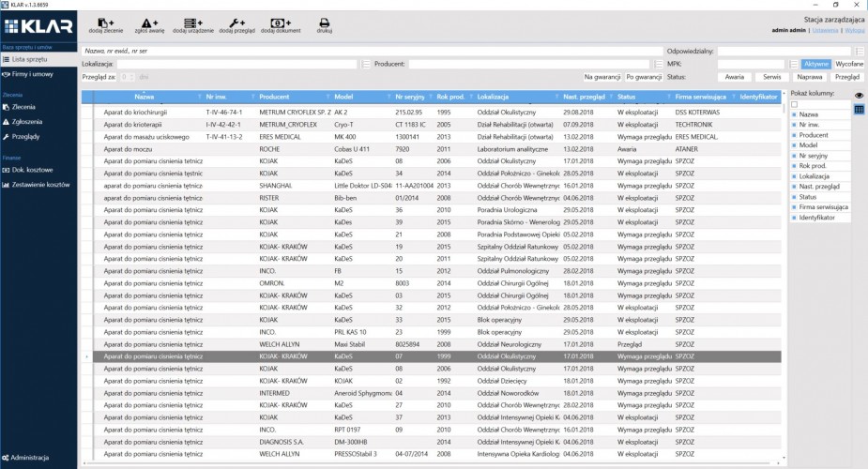Check the select-all box above the column list
868x469 pixels.
[795, 104]
